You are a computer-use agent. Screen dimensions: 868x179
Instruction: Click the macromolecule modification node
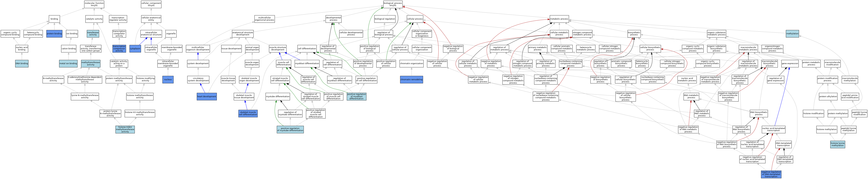click(x=832, y=63)
